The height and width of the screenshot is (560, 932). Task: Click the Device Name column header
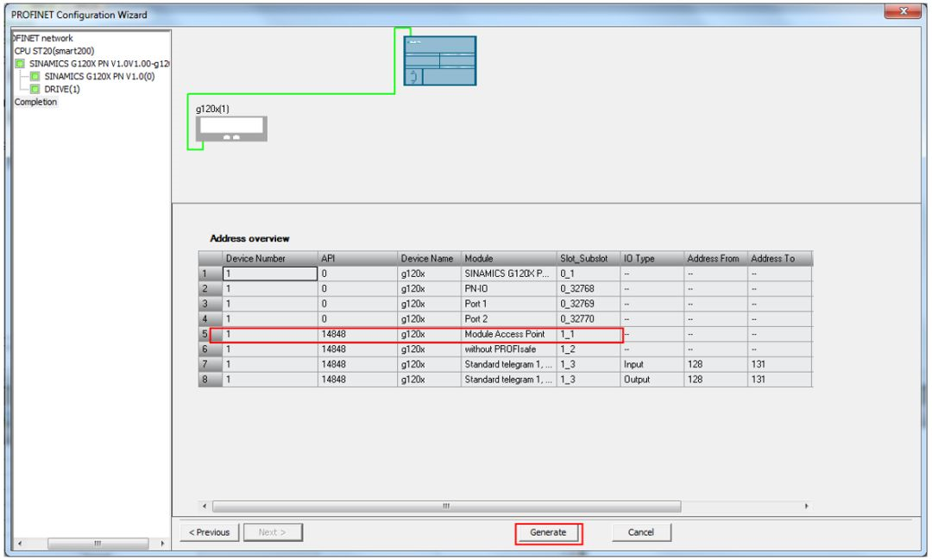click(x=429, y=259)
